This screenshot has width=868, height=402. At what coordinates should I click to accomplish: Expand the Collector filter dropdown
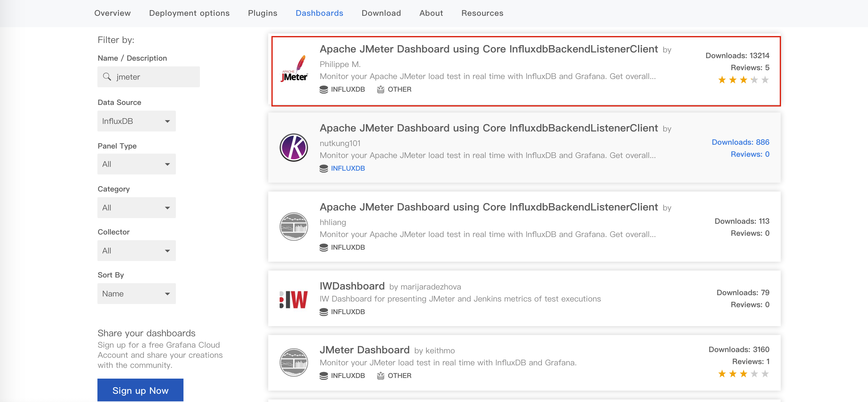pyautogui.click(x=136, y=251)
